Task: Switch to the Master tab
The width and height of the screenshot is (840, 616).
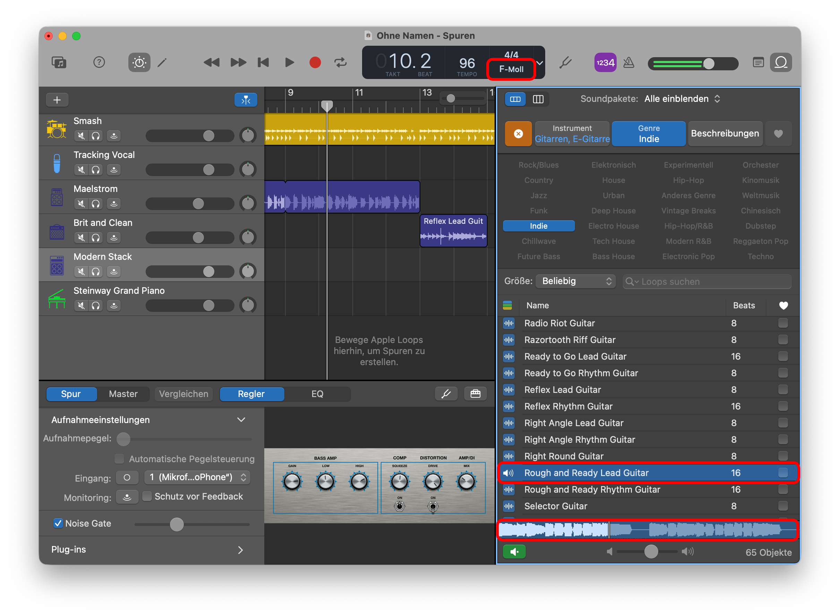Action: click(123, 394)
